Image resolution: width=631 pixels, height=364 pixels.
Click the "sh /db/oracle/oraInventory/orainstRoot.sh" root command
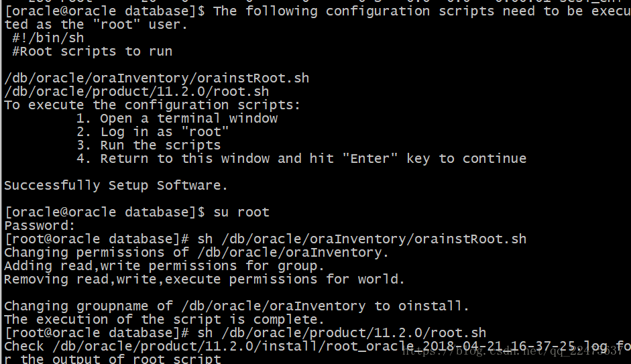point(362,239)
